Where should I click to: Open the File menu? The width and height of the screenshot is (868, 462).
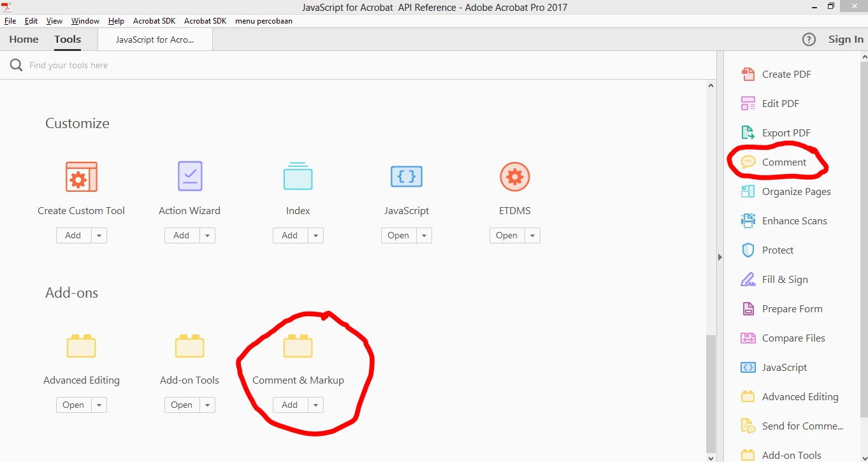pyautogui.click(x=10, y=21)
